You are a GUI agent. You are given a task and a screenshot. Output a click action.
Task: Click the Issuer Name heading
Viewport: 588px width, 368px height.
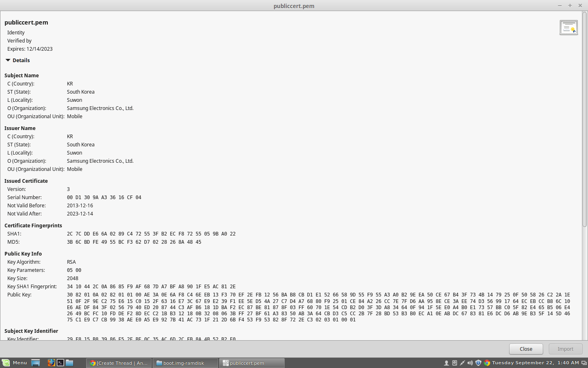tap(20, 128)
